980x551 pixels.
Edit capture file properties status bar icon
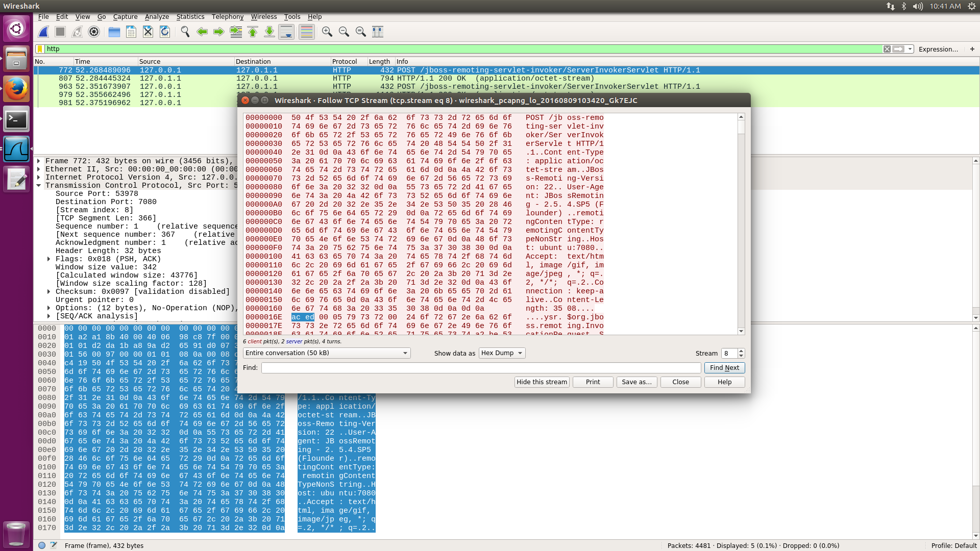(54, 545)
